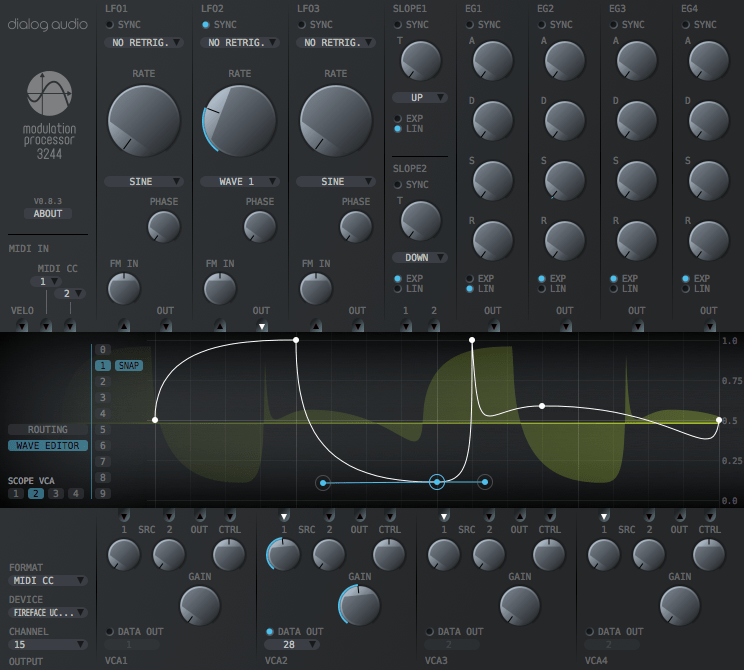Click the ABOUT button
This screenshot has height=670, width=744.
pos(47,214)
